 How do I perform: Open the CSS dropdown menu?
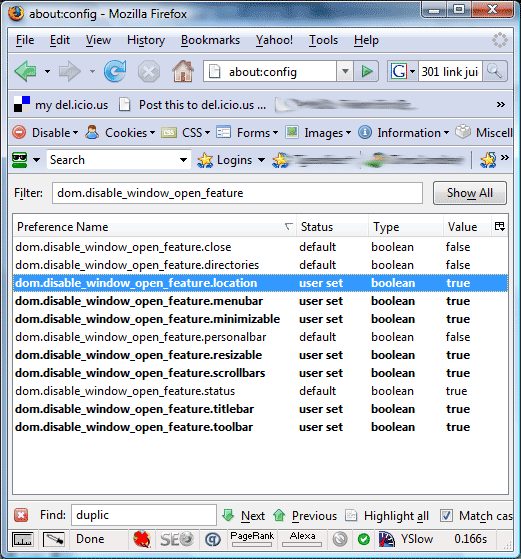tap(185, 133)
